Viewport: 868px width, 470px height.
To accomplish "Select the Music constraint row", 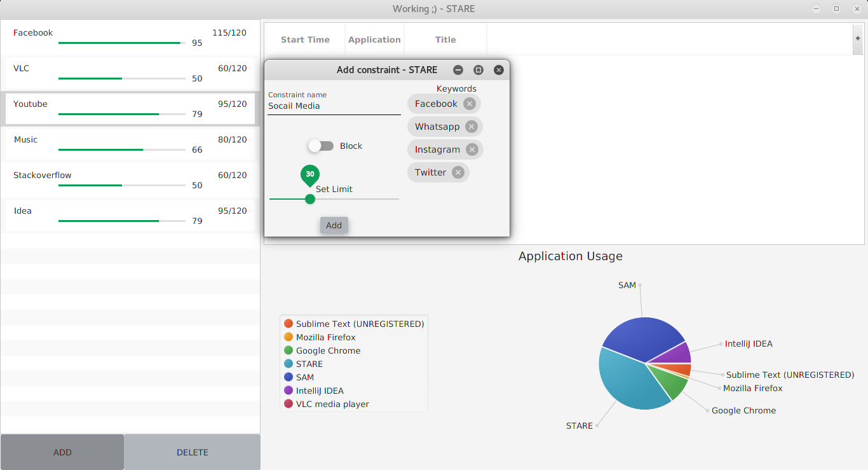I will [130, 144].
